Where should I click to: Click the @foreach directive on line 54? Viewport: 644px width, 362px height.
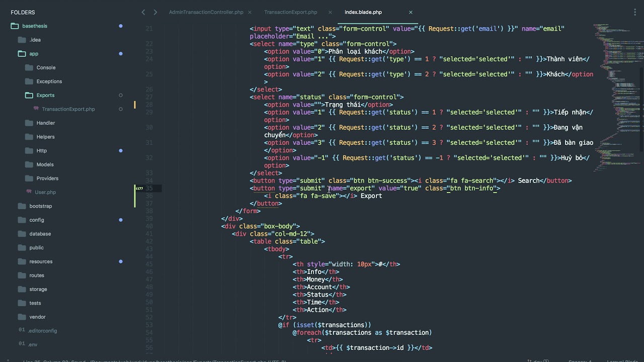point(307,332)
